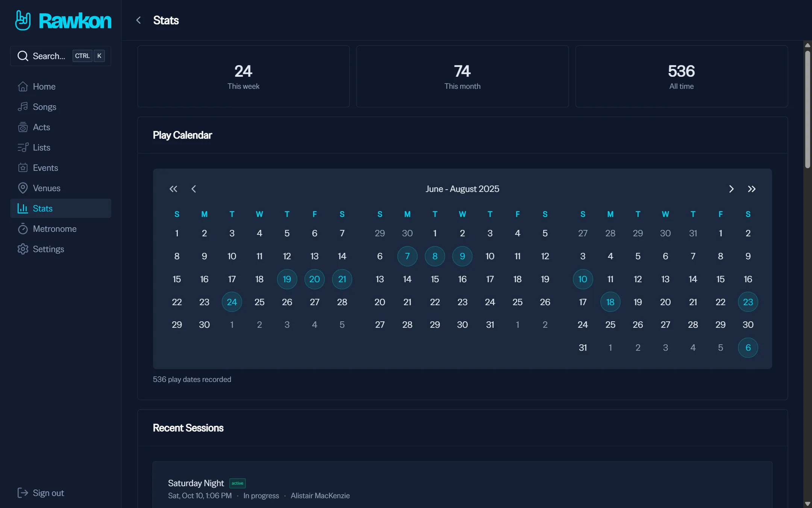Open Lists via its playlist icon
Screen dimensions: 812x508
(x=23, y=148)
